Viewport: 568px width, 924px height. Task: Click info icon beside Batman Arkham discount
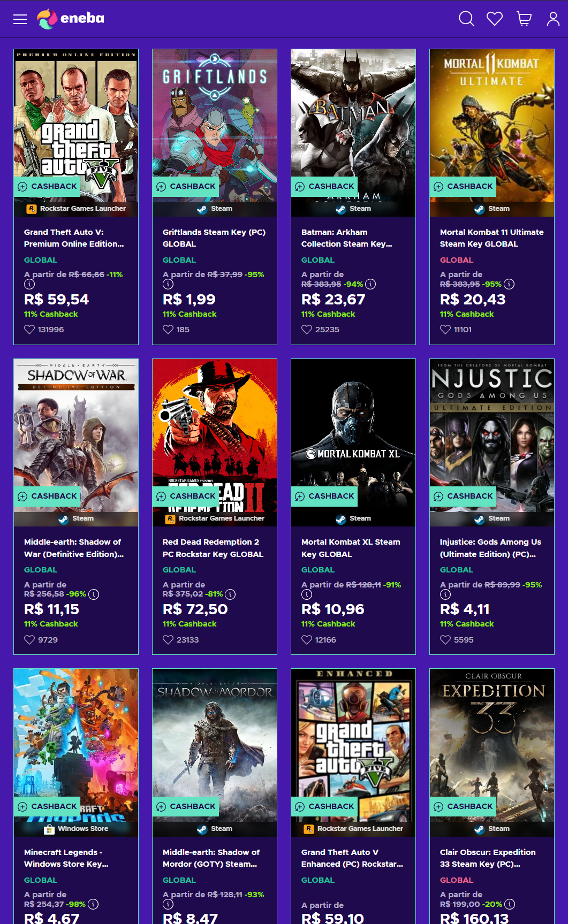tap(370, 284)
